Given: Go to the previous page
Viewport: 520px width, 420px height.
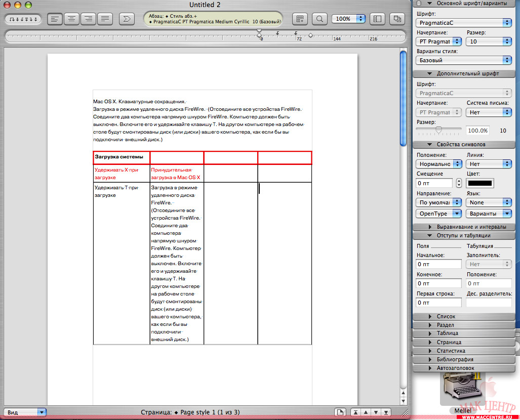Looking at the screenshot, I should [x=366, y=412].
